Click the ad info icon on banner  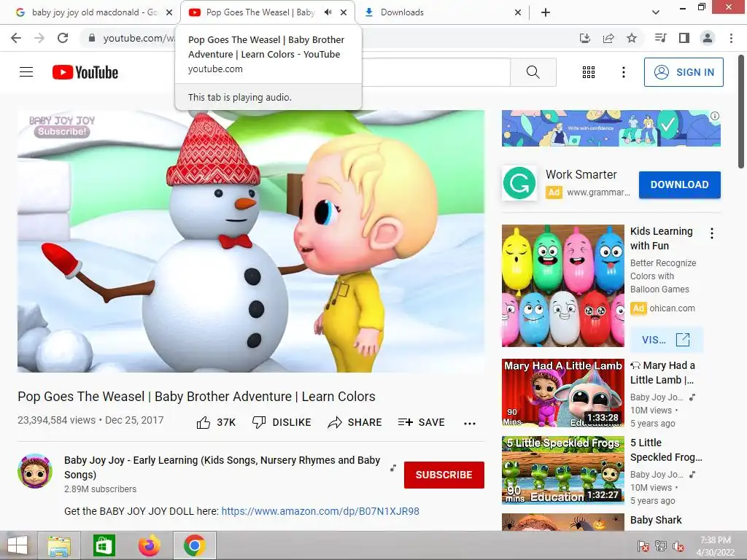pyautogui.click(x=715, y=116)
